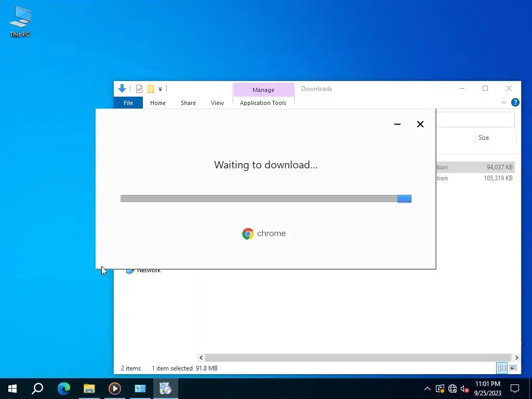532x399 pixels.
Task: Click the security alert tray icon
Action: [x=440, y=389]
